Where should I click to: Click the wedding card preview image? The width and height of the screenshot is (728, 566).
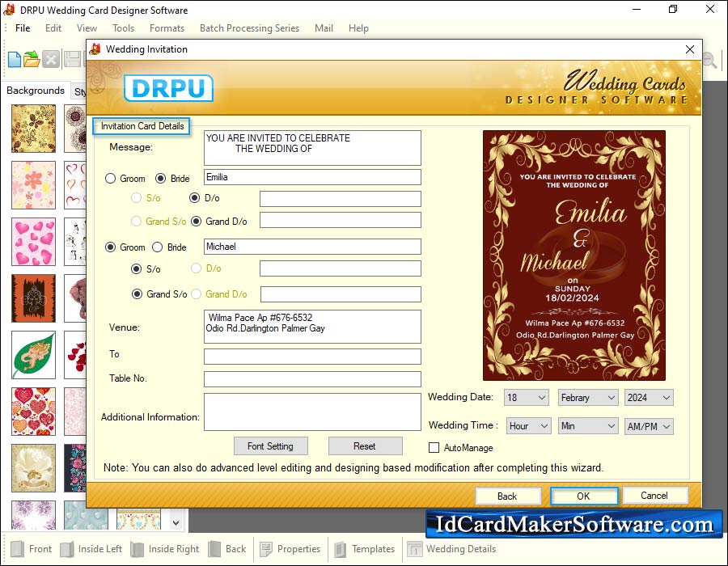point(574,256)
